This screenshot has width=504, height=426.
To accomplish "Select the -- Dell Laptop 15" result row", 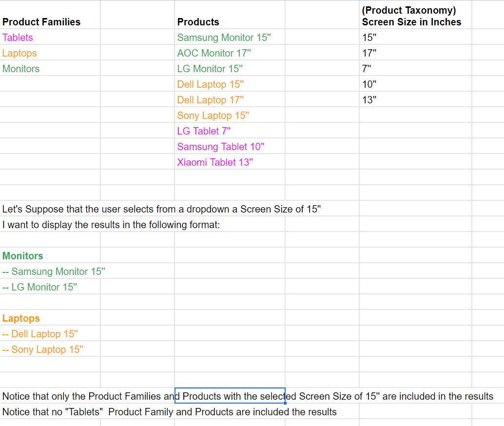I will click(x=50, y=333).
